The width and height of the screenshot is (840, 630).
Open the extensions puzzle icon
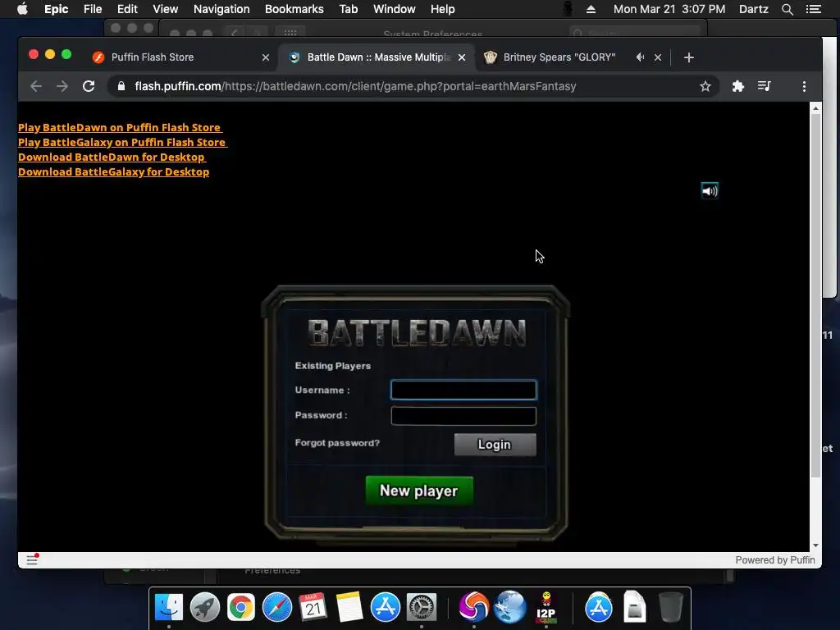pyautogui.click(x=737, y=86)
